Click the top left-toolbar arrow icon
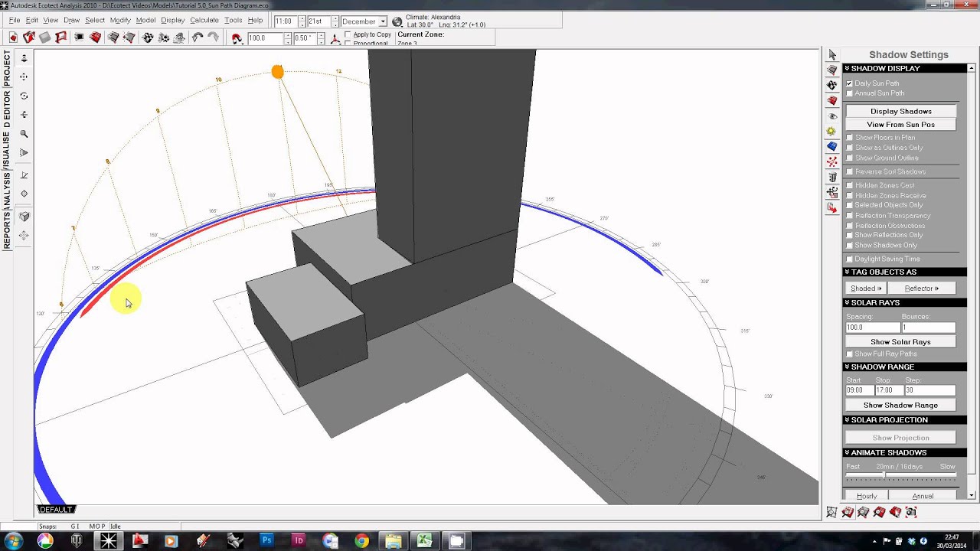Image resolution: width=980 pixels, height=551 pixels. (x=24, y=58)
